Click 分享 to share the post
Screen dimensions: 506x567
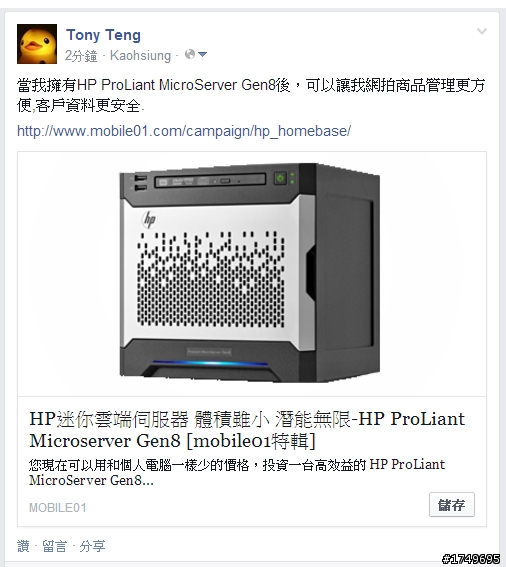tap(92, 546)
